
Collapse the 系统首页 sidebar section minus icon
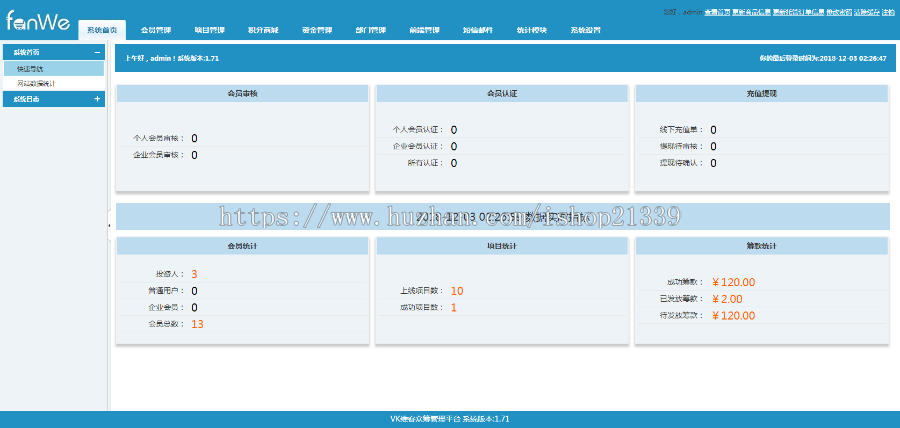[97, 52]
